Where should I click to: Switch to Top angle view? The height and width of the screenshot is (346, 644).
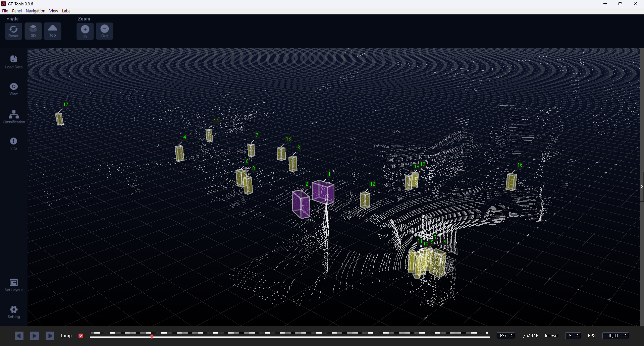[53, 31]
